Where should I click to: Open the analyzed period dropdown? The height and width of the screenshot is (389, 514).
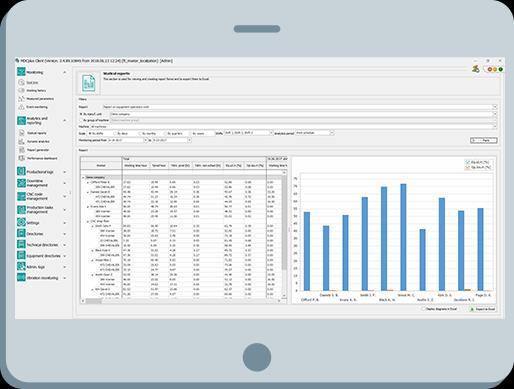tap(314, 133)
